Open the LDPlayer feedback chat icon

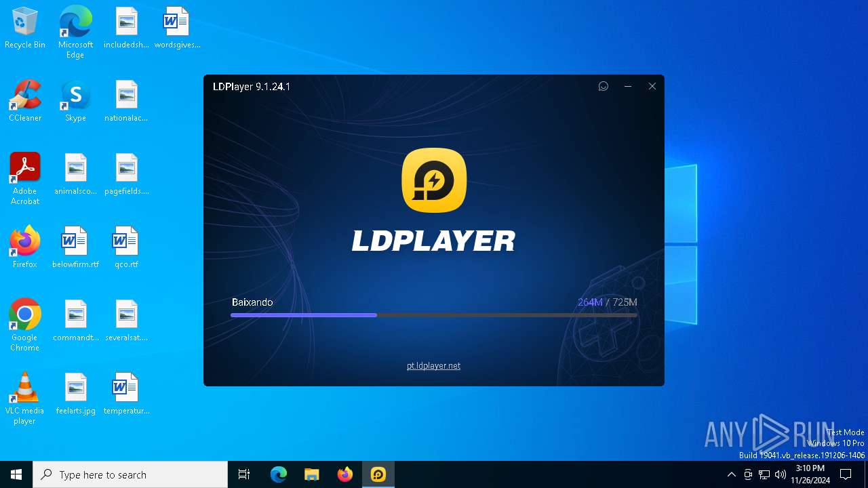(x=603, y=86)
